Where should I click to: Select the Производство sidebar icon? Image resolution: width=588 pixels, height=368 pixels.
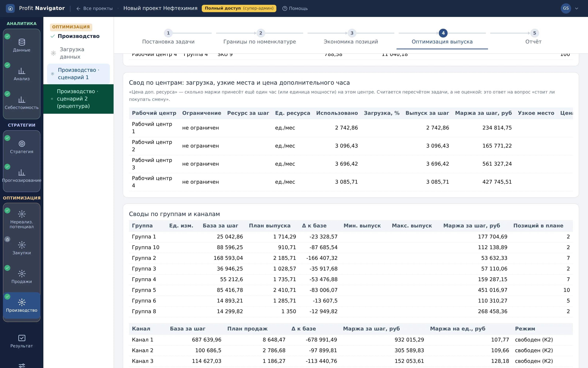point(22,302)
